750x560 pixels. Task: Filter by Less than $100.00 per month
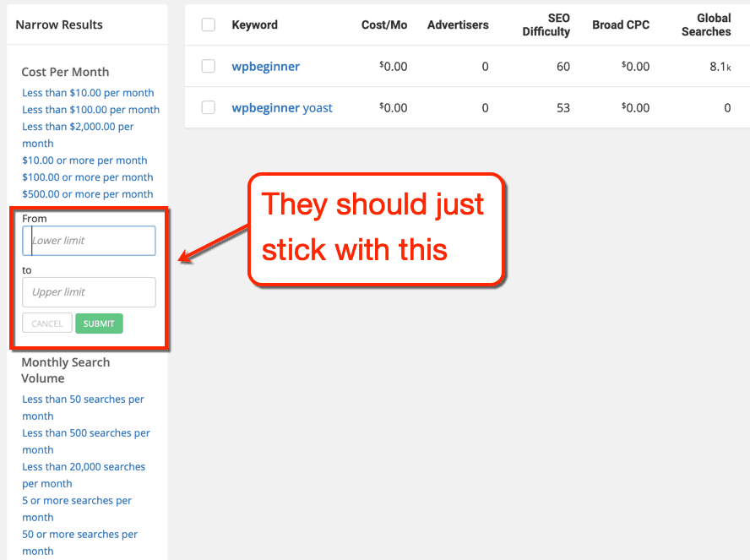90,109
